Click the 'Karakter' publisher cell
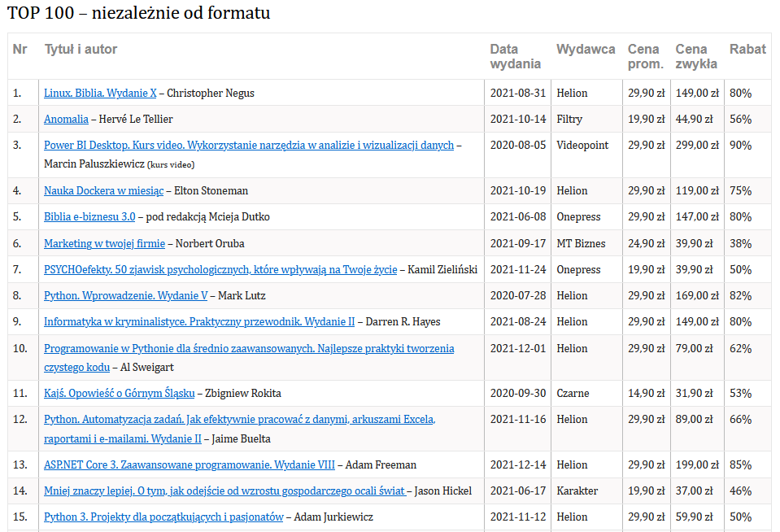This screenshot has height=532, width=780. [577, 491]
